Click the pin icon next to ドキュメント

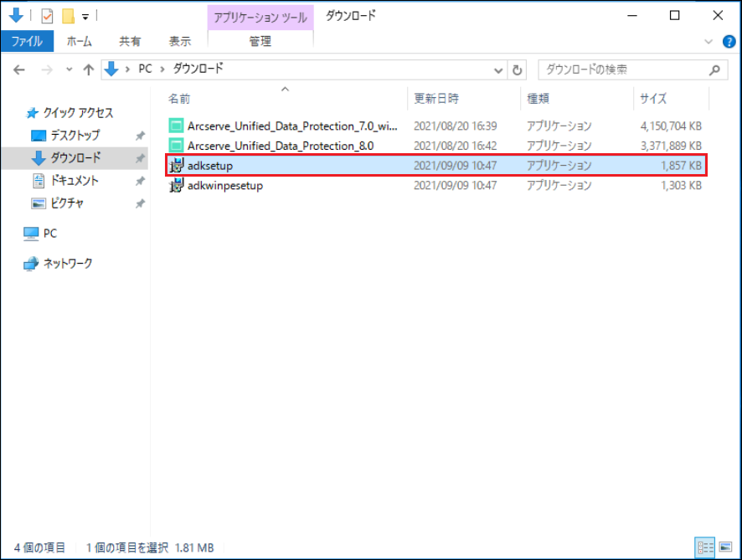[x=140, y=181]
